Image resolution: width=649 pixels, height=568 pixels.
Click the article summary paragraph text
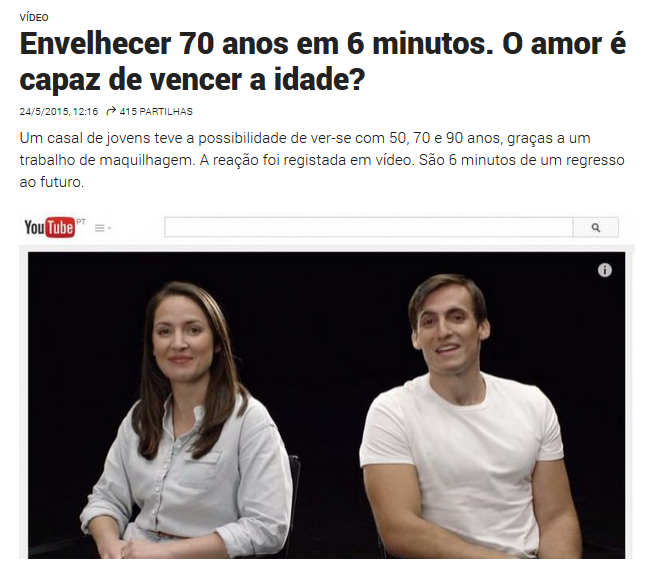click(x=322, y=160)
